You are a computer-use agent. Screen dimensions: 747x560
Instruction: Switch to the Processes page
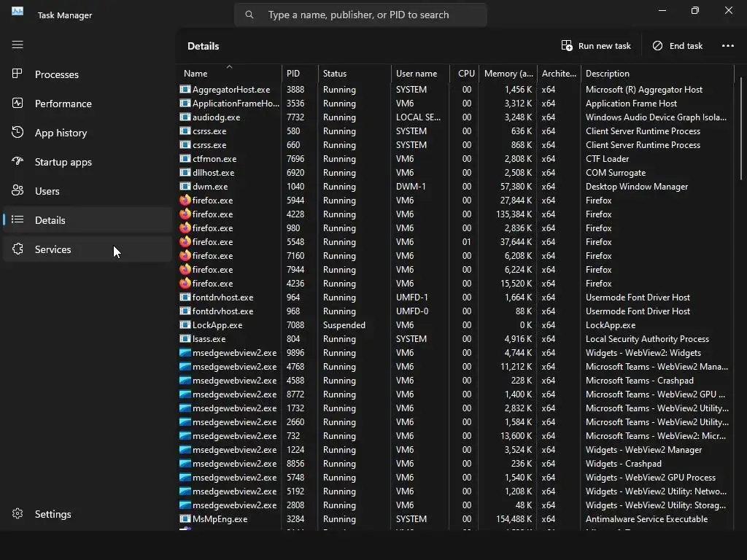coord(88,74)
